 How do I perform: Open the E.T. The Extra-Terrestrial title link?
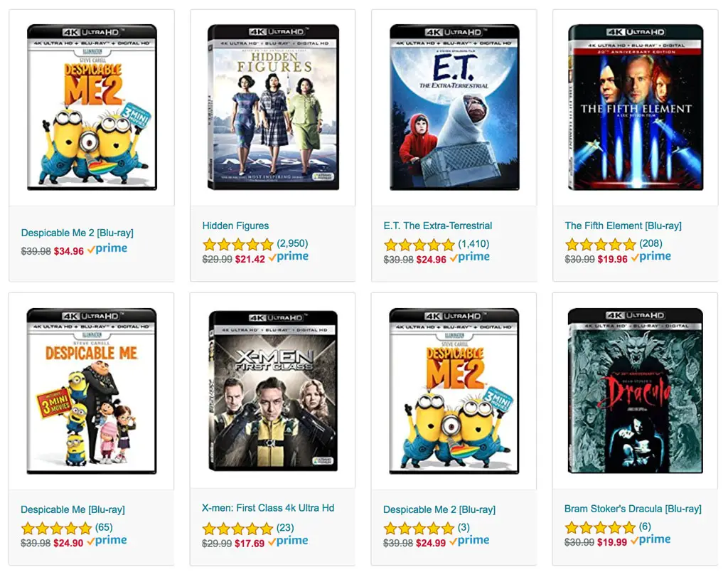tap(437, 226)
